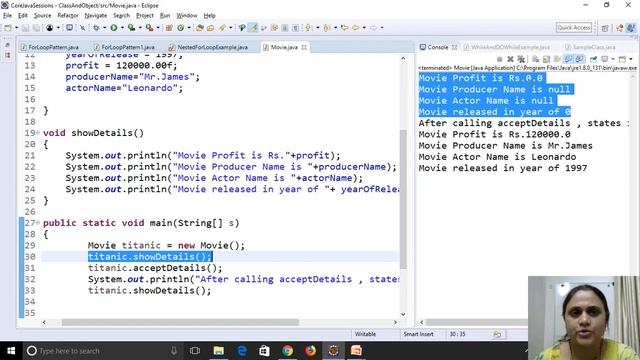
Task: Click the Next Annotation arrow icon
Action: 309,28
